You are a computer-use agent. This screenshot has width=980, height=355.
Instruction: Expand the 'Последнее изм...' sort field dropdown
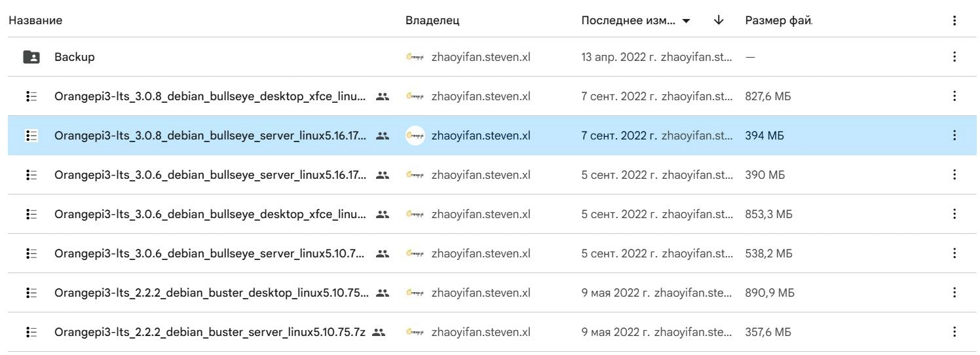pos(685,20)
